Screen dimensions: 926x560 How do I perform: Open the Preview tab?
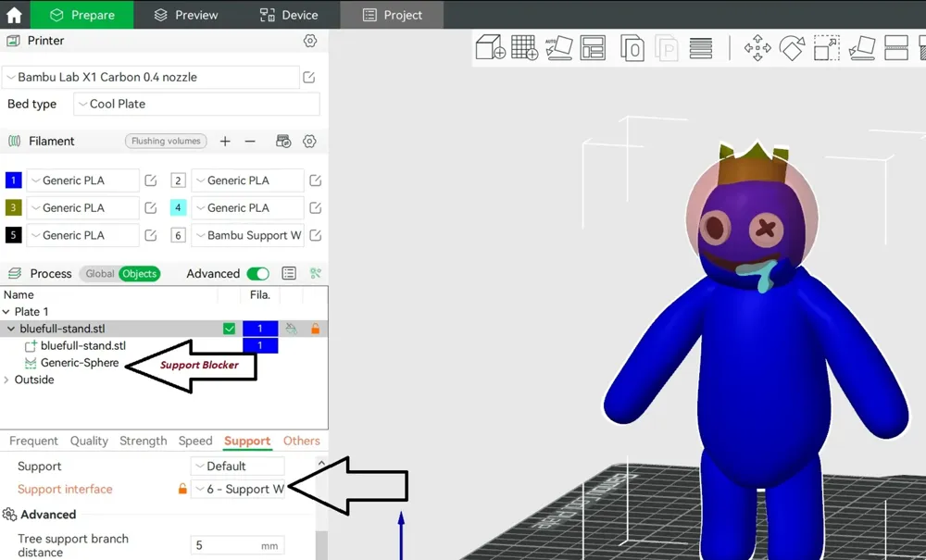(185, 15)
